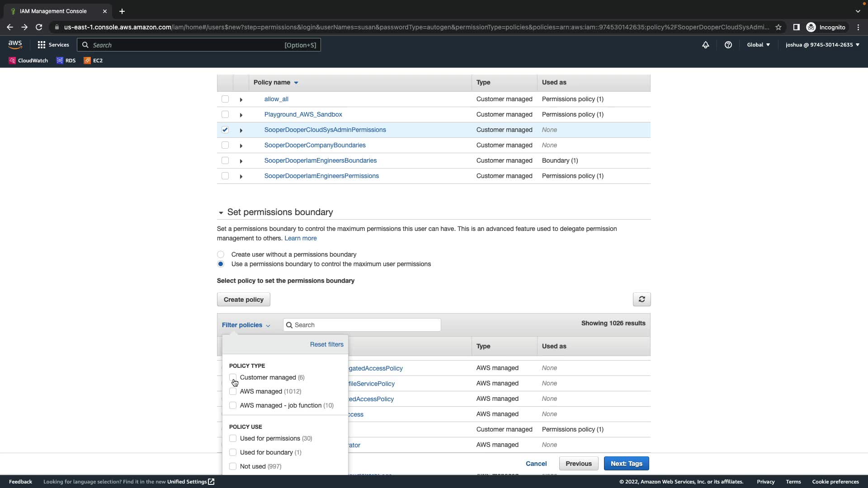Click the refresh policies icon button
The height and width of the screenshot is (488, 868).
[x=642, y=299]
